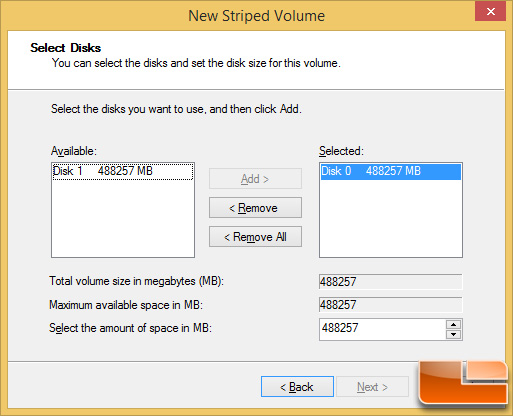Increase space amount with the up arrow
Image resolution: width=513 pixels, height=416 pixels.
(453, 324)
